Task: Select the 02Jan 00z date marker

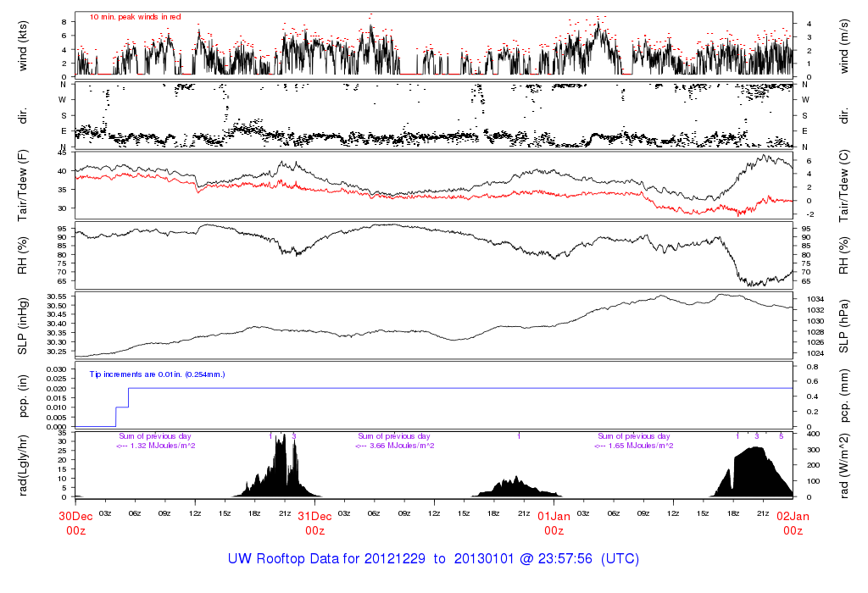Action: pyautogui.click(x=793, y=523)
